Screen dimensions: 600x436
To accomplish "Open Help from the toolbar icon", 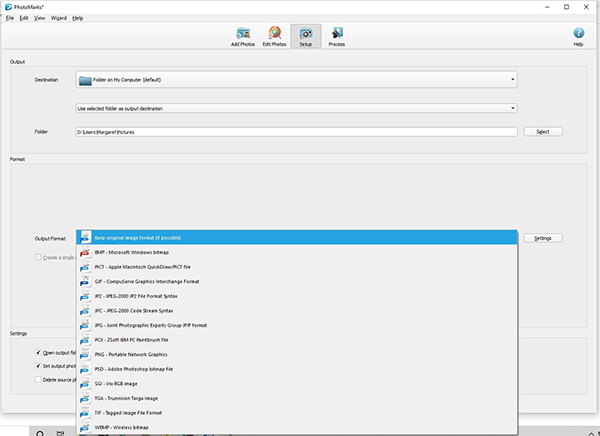I will pos(578,36).
